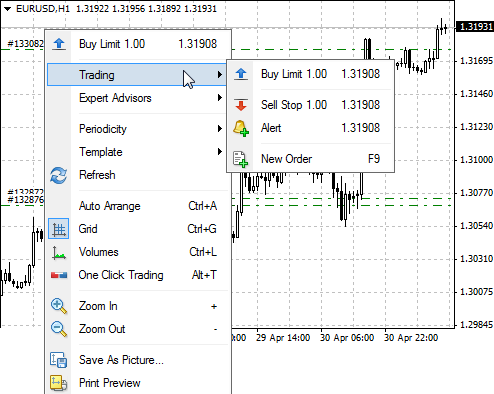Click the Alert bell icon
This screenshot has width=494, height=394.
[x=241, y=128]
